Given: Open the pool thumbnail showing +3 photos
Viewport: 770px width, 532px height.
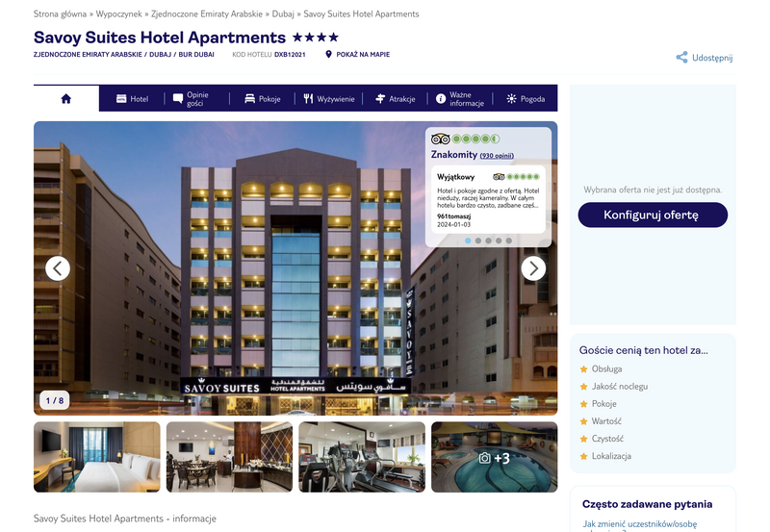Looking at the screenshot, I should (495, 457).
